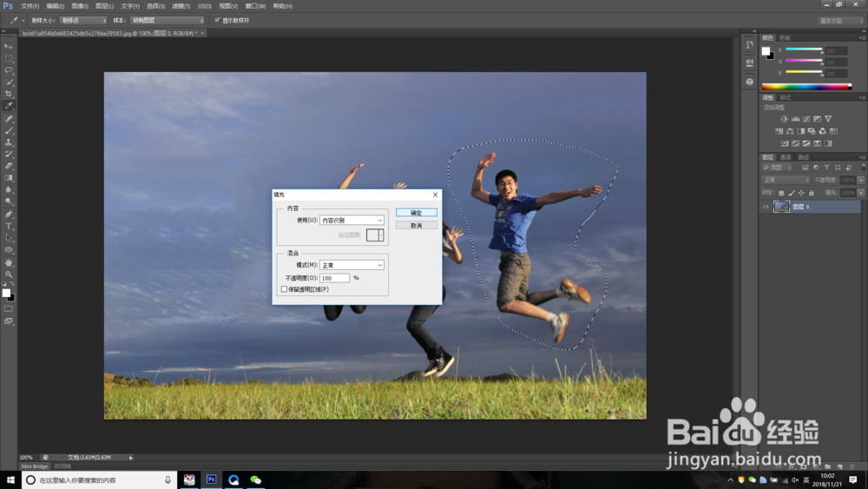Open the Use contents dropdown in Fill
Screen dimensions: 868x489
coord(352,220)
